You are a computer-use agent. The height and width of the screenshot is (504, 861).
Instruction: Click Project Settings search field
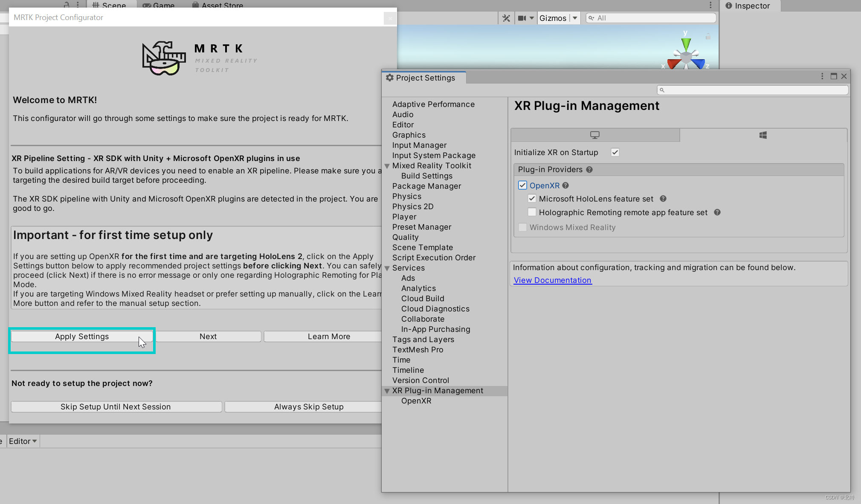pyautogui.click(x=753, y=90)
